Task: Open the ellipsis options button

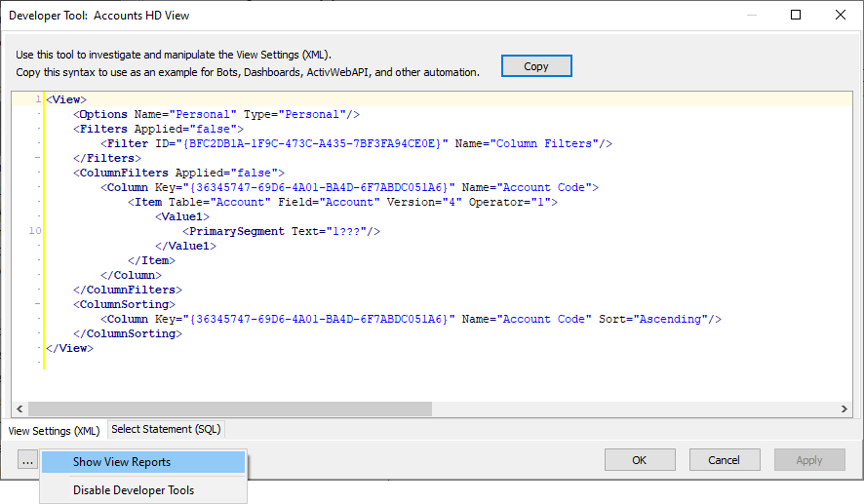Action: (x=27, y=459)
